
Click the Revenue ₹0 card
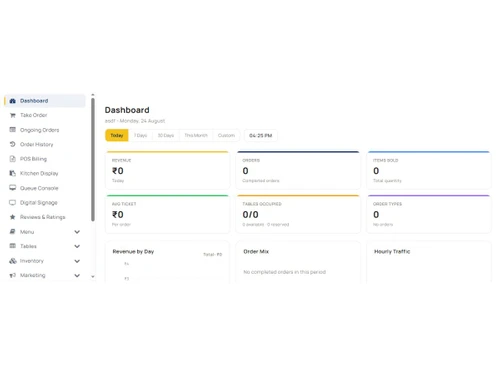pyautogui.click(x=168, y=170)
